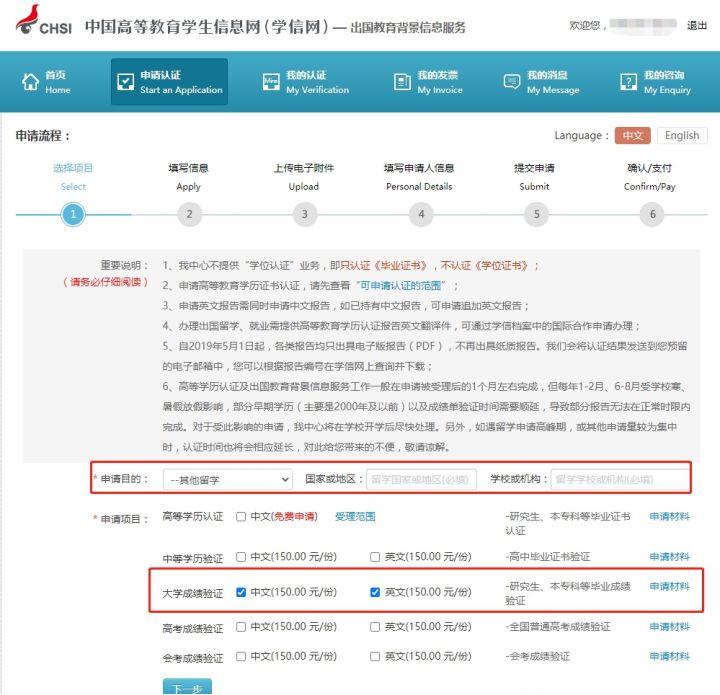The width and height of the screenshot is (720, 695).
Task: Focus the 国家或地区 input field
Action: point(421,480)
